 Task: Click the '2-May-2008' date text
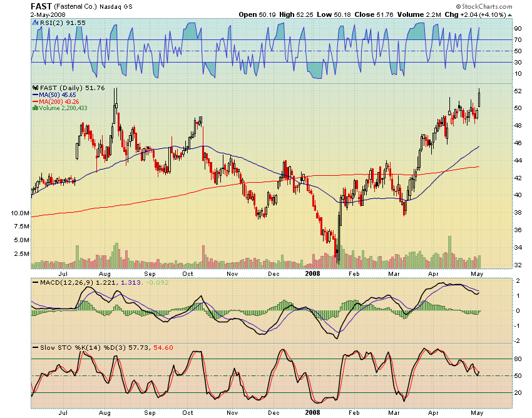tap(48, 14)
